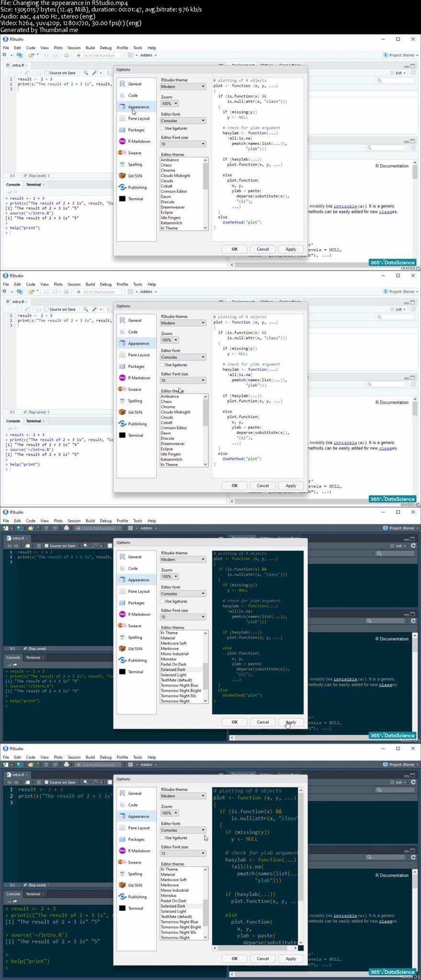Select Monokai theme in the 00:01:05 frame list
Viewport: 421px width, 980px height.
click(x=169, y=659)
